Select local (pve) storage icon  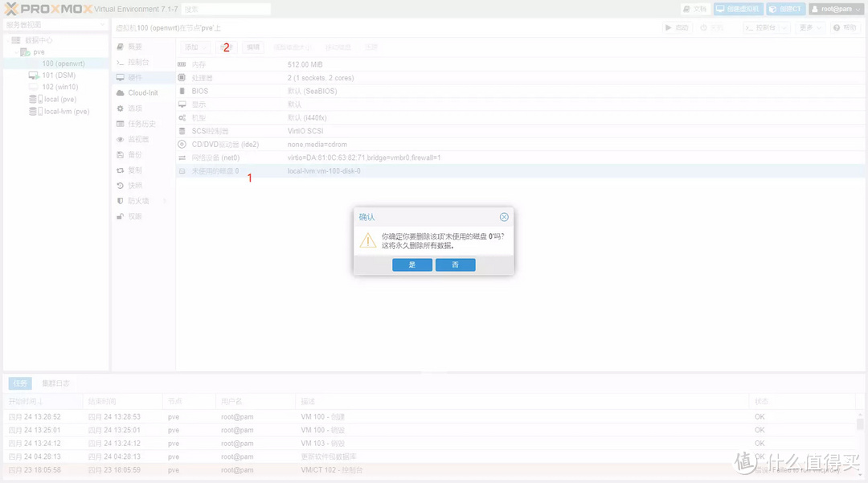pyautogui.click(x=35, y=99)
